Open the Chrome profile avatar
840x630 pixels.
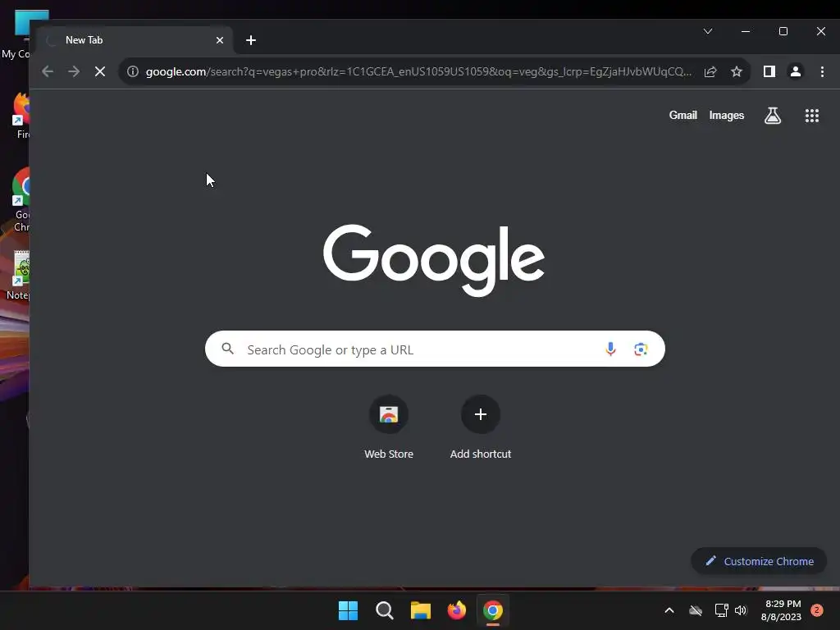(796, 71)
